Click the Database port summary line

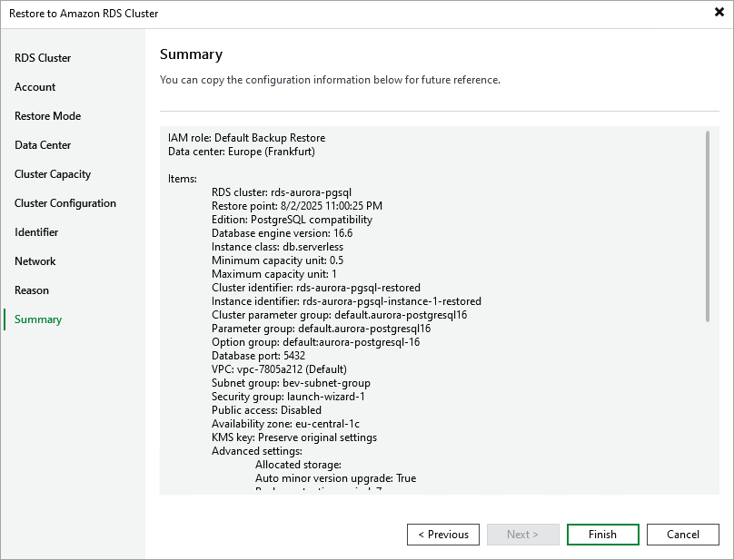pyautogui.click(x=258, y=356)
